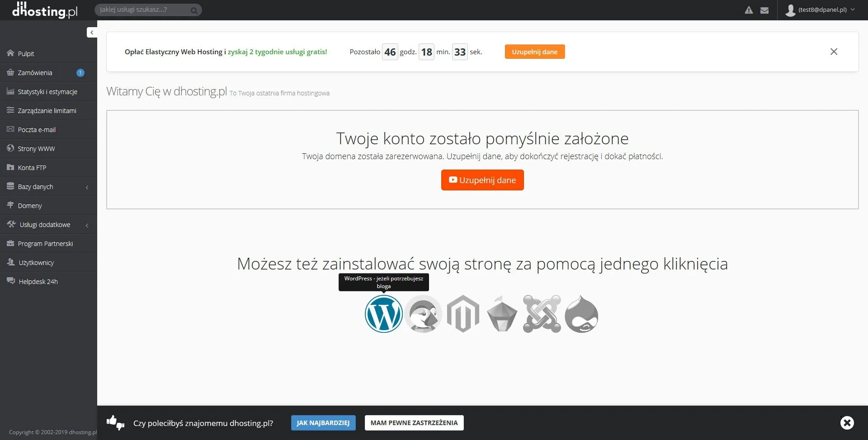Screen dimensions: 868x440
Task: Click JAK NAJBARDZIEJ button
Action: [x=323, y=423]
